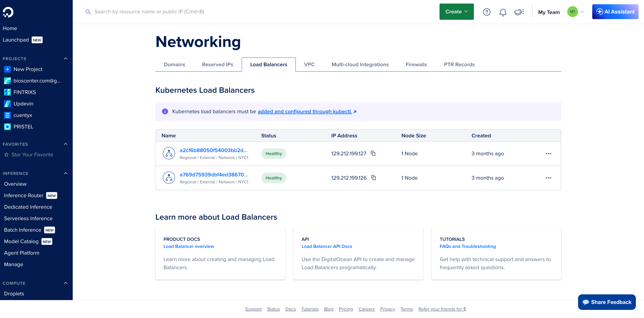Select the Load Balancers tab
Image resolution: width=644 pixels, height=318 pixels.
click(269, 64)
